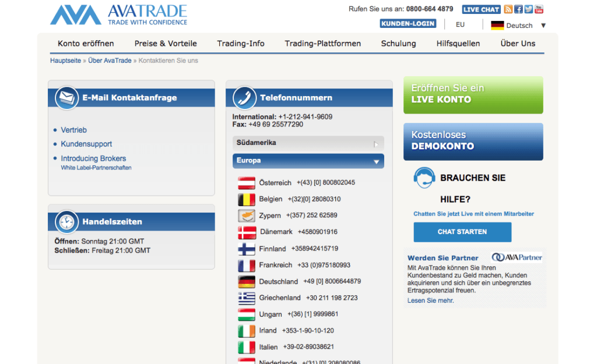
Task: Open the Twitter icon in header
Action: click(x=528, y=9)
